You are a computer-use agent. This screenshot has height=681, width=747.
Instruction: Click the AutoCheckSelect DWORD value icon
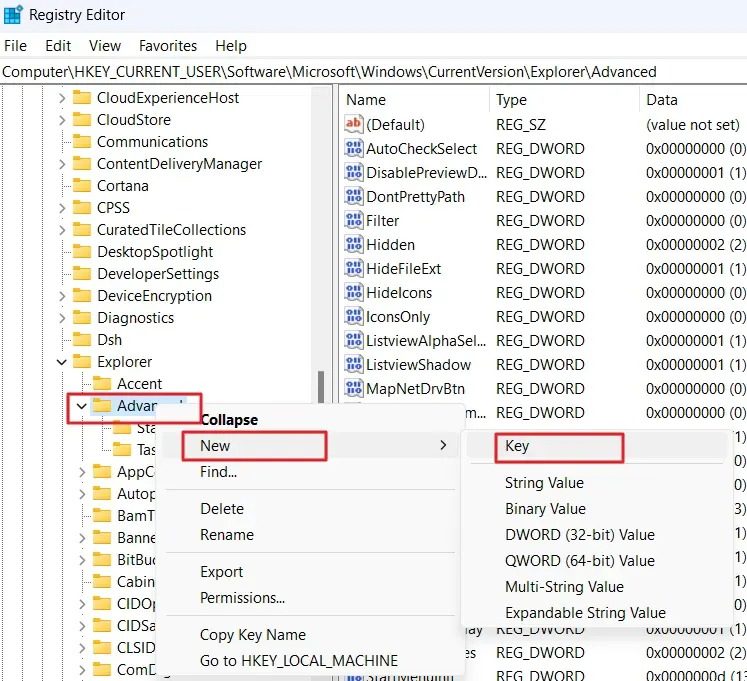tap(353, 149)
